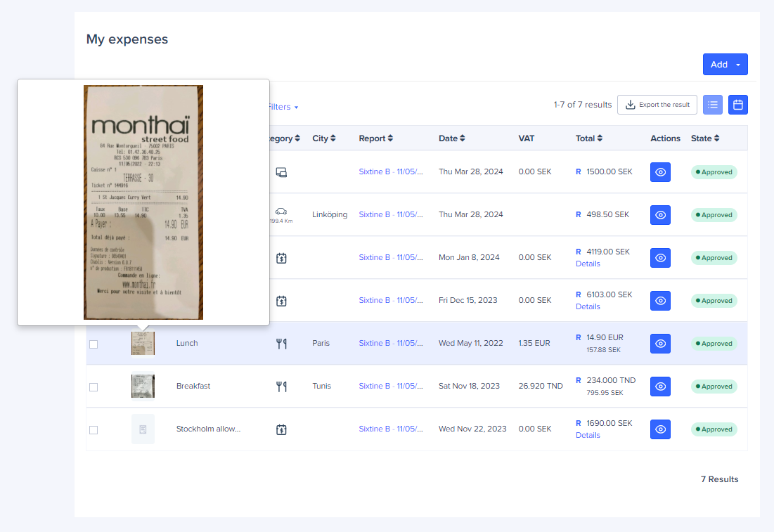Select the Lunch expense checkbox
The width and height of the screenshot is (774, 532).
[x=93, y=344]
